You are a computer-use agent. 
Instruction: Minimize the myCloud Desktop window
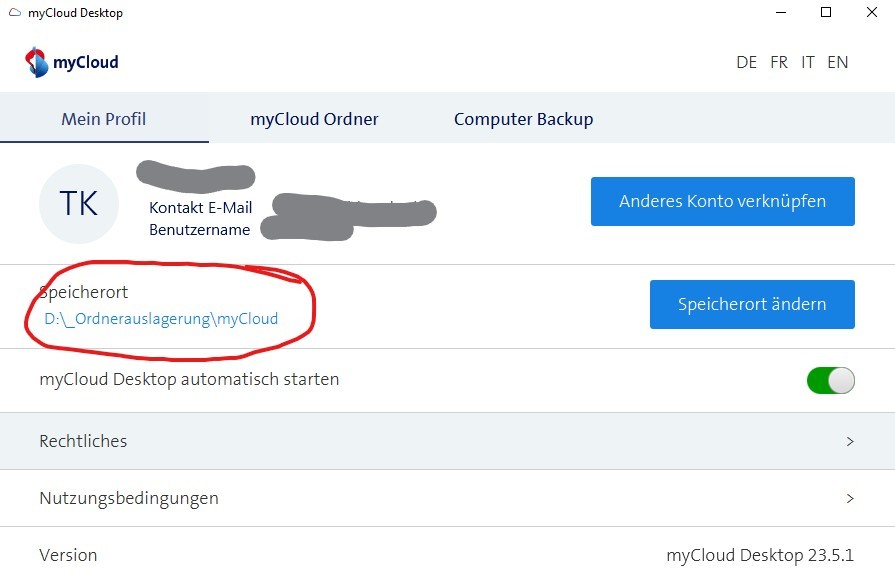[x=780, y=13]
